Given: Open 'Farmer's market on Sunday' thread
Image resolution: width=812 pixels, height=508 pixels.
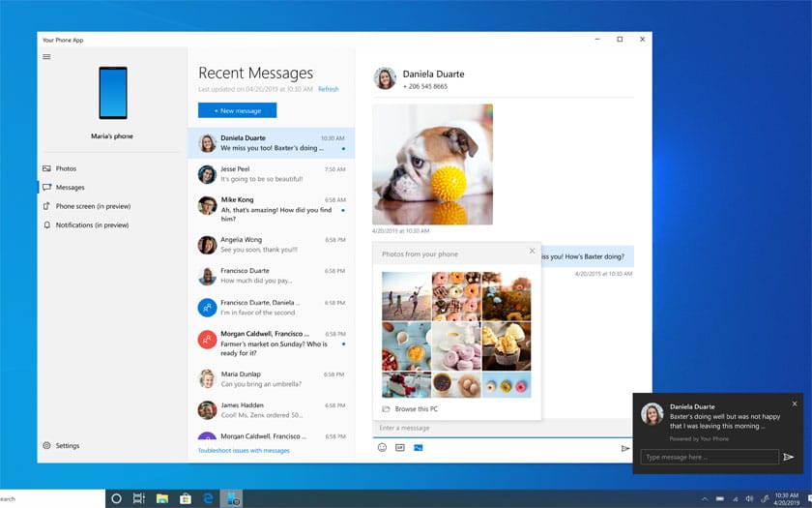Looking at the screenshot, I should tap(272, 344).
